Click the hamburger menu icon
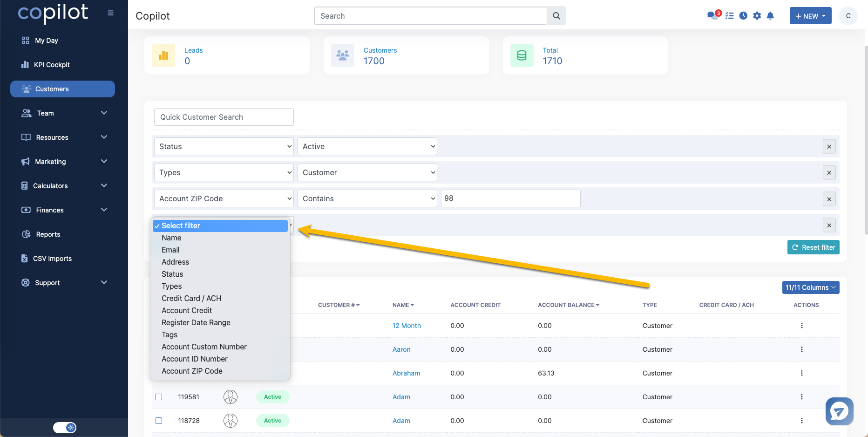 point(110,13)
